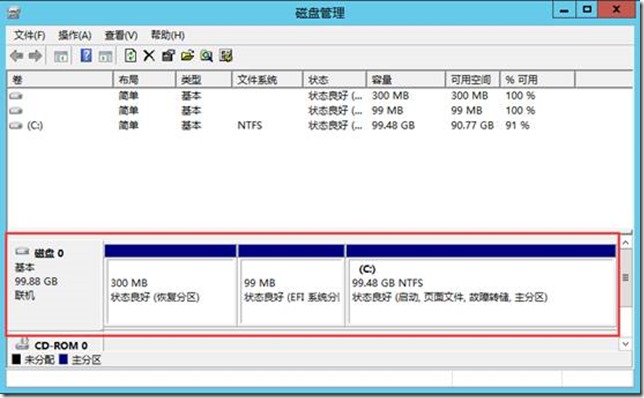Open Properties toolbar icon
The height and width of the screenshot is (398, 644).
tap(168, 55)
